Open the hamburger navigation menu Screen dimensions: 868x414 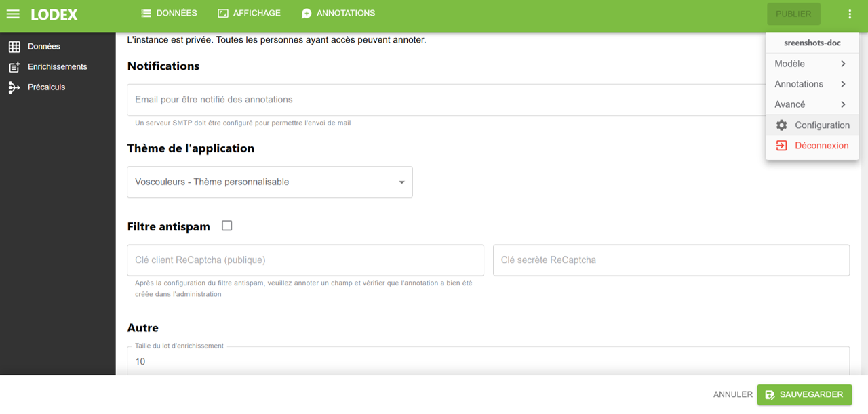click(13, 14)
